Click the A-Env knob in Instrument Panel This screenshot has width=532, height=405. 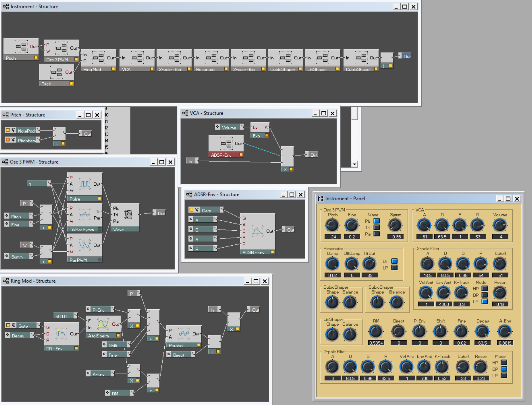coord(505,332)
